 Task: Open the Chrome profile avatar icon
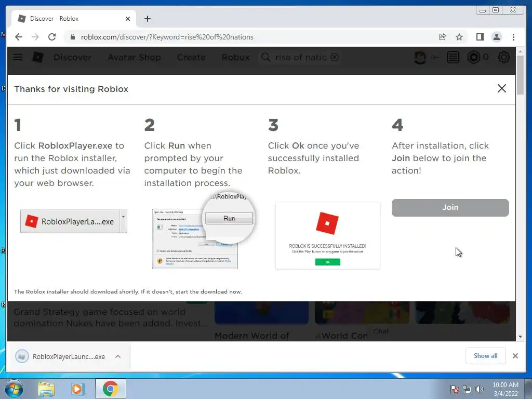click(x=496, y=37)
